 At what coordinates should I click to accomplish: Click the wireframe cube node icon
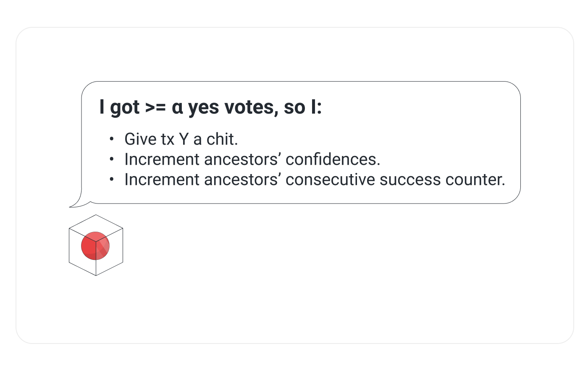tap(96, 245)
